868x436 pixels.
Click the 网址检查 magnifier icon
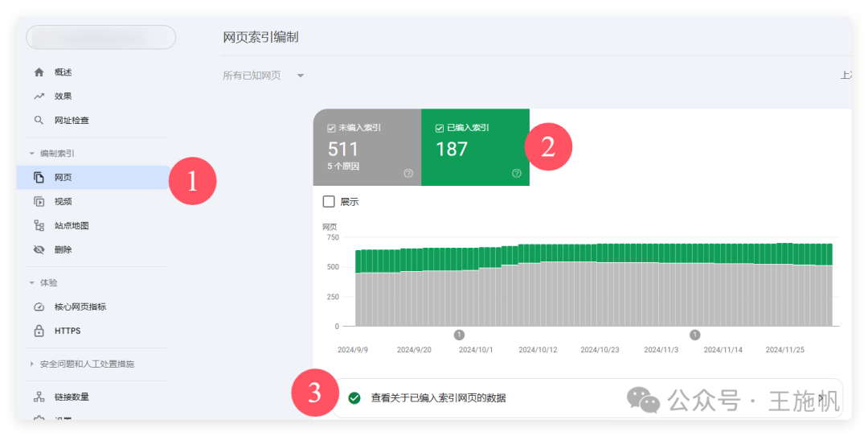point(39,120)
